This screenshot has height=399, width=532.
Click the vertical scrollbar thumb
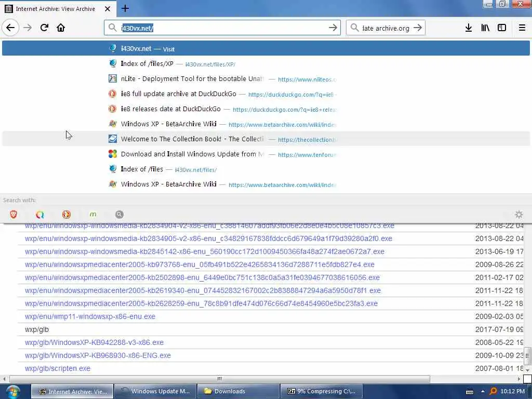click(527, 355)
